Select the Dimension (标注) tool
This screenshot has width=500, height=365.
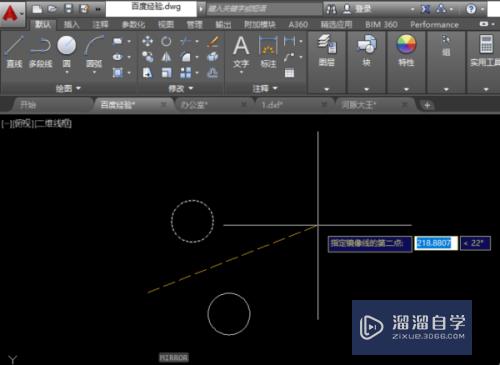tap(268, 52)
